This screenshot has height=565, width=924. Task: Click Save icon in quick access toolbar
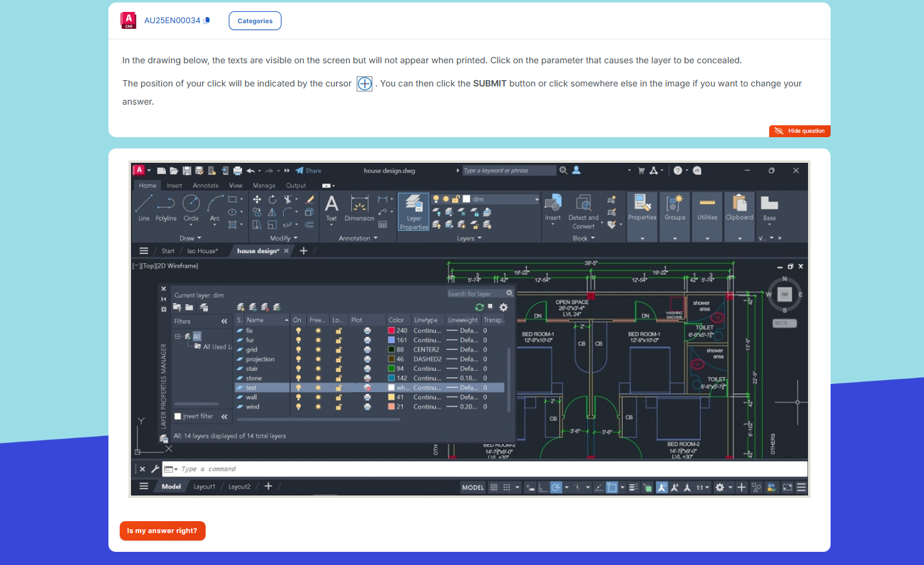click(x=187, y=170)
